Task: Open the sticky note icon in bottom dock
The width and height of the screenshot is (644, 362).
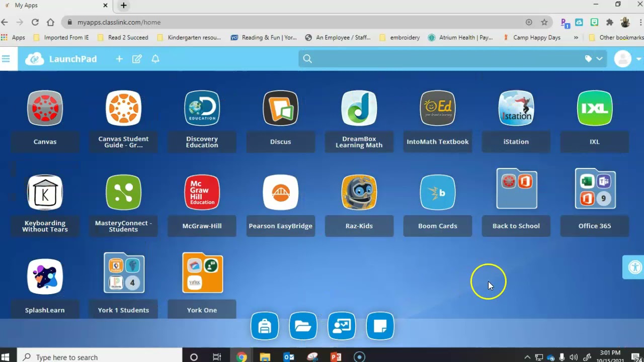Action: 380,326
